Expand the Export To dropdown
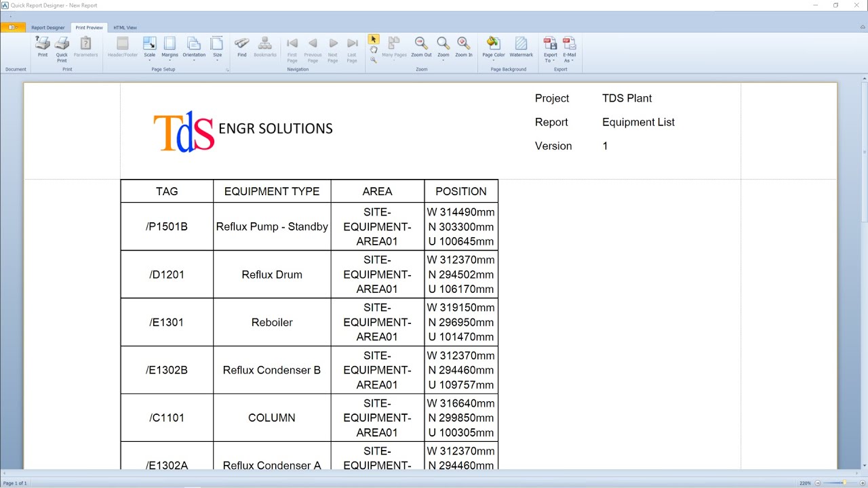 551,49
